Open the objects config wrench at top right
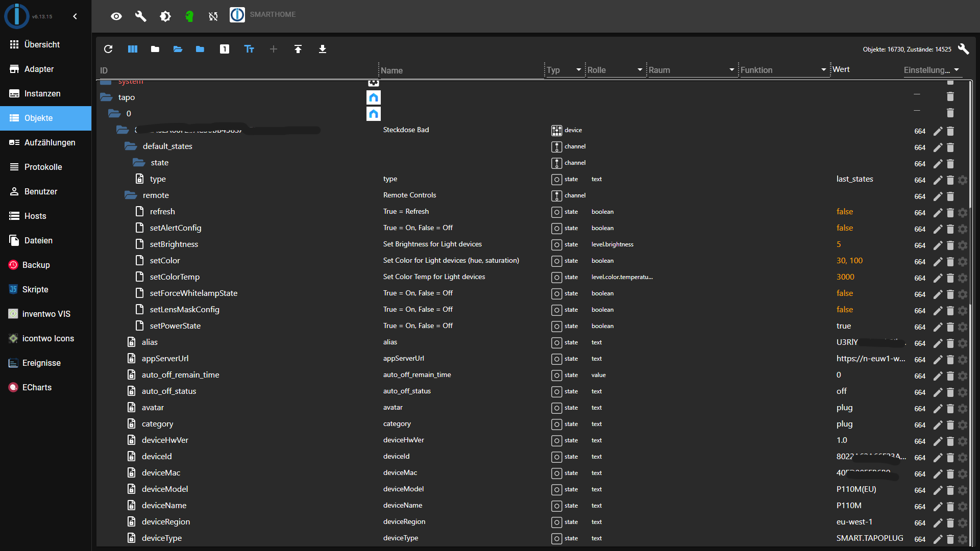The width and height of the screenshot is (980, 551). point(963,49)
